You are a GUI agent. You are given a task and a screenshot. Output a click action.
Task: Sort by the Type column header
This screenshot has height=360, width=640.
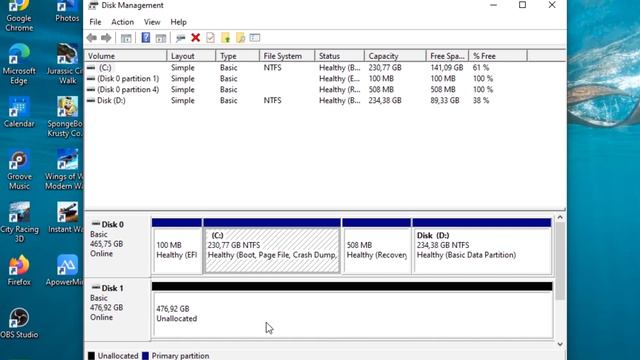pyautogui.click(x=238, y=56)
